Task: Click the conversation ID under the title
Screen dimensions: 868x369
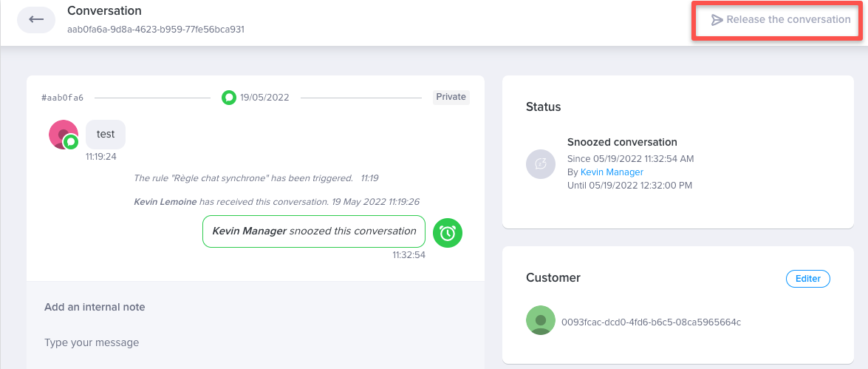Action: [x=155, y=30]
